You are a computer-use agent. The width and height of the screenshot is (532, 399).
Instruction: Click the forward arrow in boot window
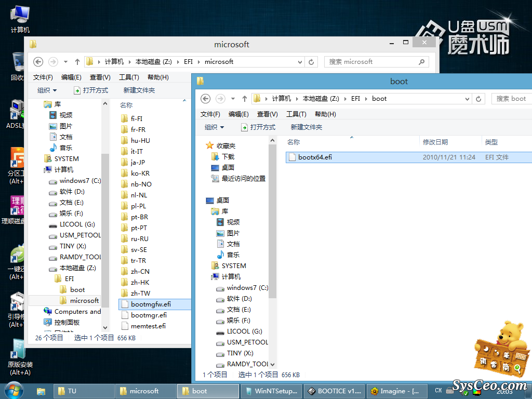(x=220, y=99)
